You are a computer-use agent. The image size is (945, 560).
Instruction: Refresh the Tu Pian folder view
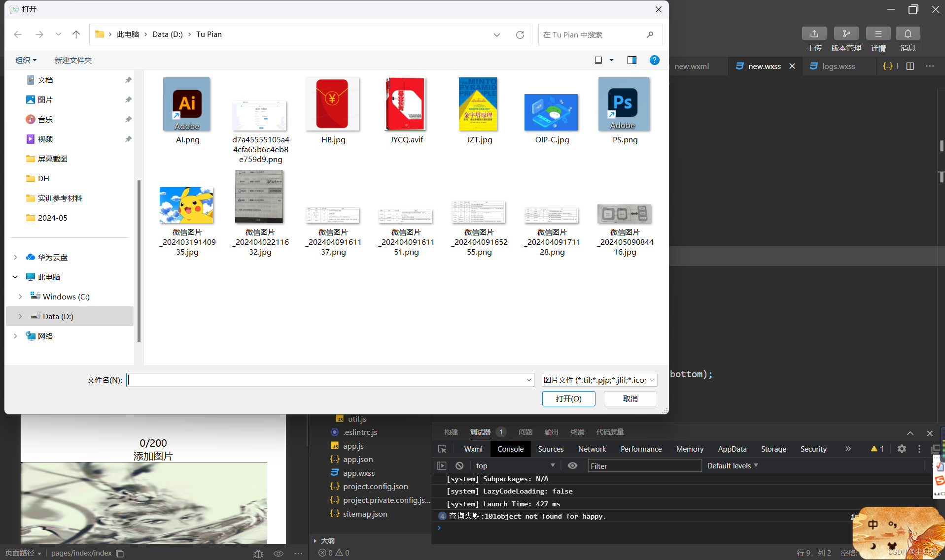tap(520, 34)
